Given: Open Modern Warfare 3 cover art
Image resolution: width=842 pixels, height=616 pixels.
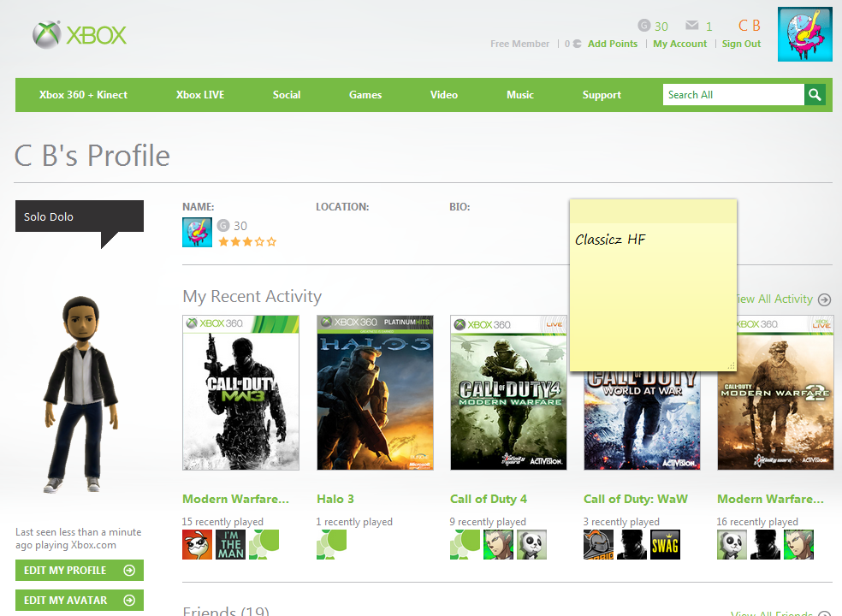Looking at the screenshot, I should [240, 393].
